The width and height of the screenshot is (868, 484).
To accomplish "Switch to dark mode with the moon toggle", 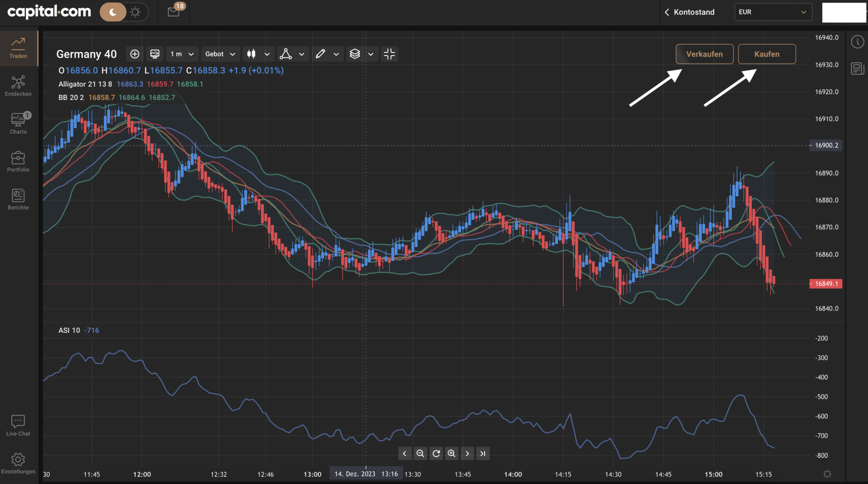I will [x=113, y=12].
